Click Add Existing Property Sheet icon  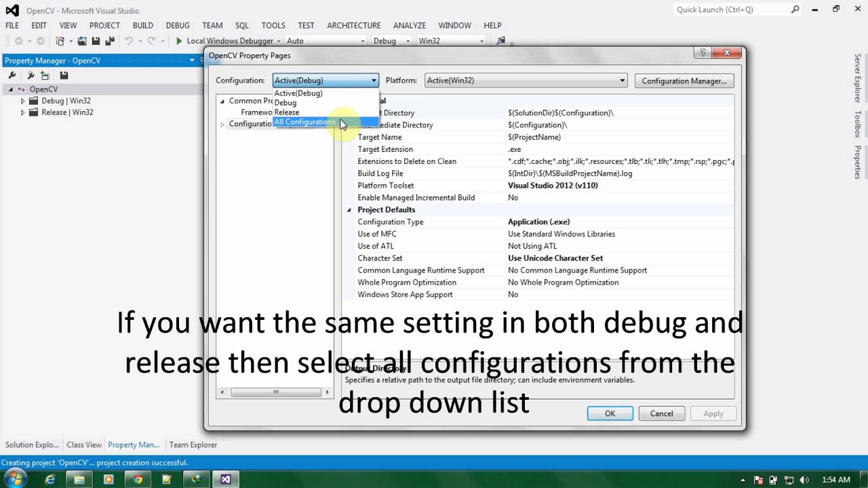click(45, 75)
